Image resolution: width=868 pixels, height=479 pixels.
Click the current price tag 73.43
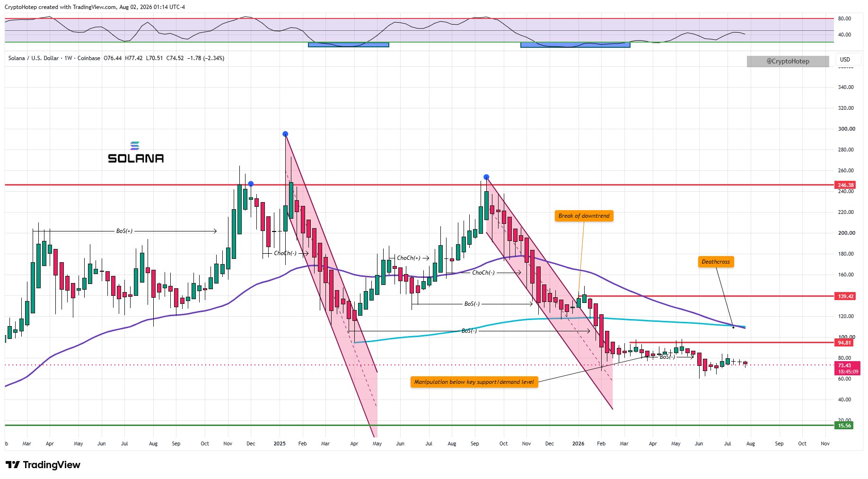point(844,365)
